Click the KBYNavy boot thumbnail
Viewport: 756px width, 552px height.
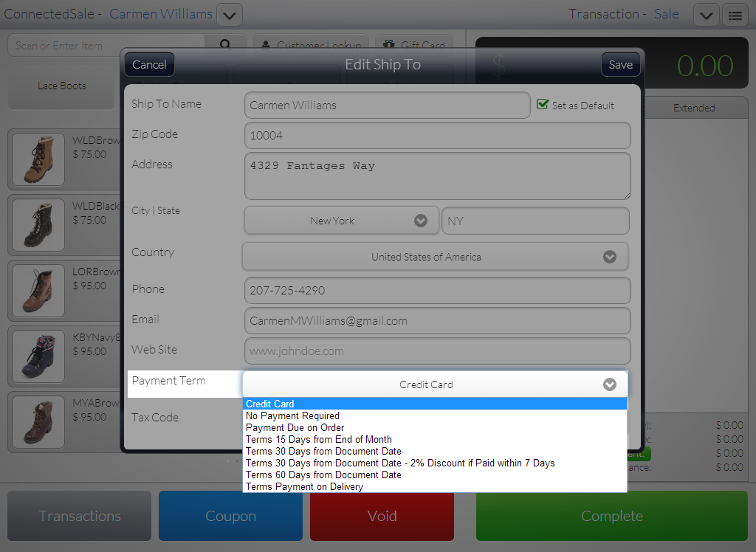(x=38, y=356)
